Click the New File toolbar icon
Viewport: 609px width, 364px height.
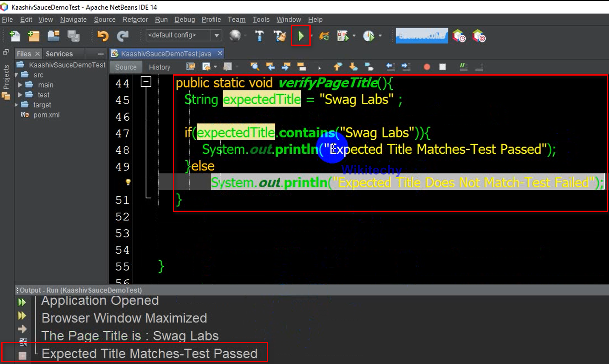click(x=15, y=36)
